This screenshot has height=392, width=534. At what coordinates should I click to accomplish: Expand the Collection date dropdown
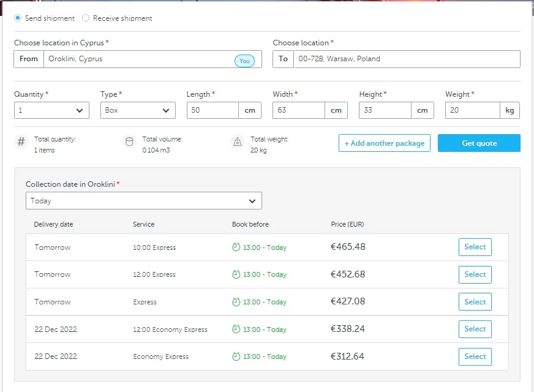(144, 201)
